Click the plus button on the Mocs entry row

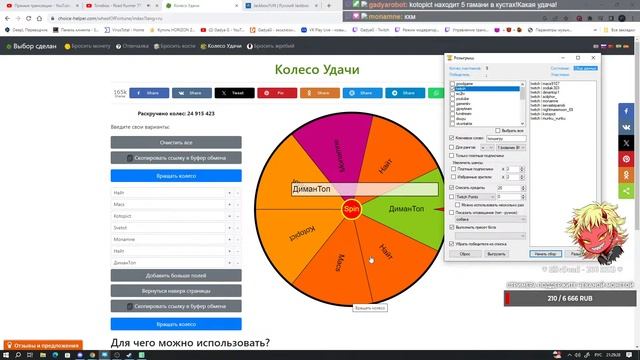(229, 204)
